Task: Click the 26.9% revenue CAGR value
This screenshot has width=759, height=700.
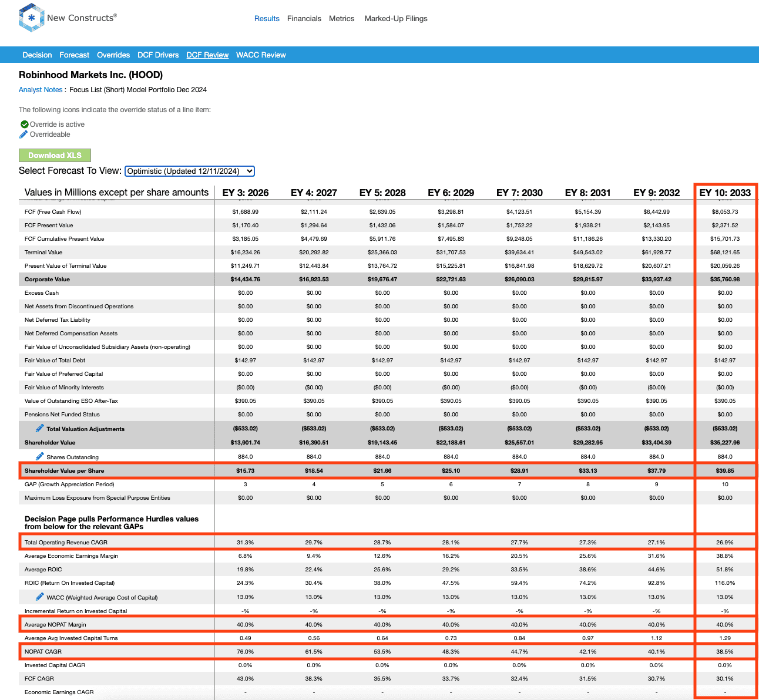Action: pyautogui.click(x=725, y=542)
